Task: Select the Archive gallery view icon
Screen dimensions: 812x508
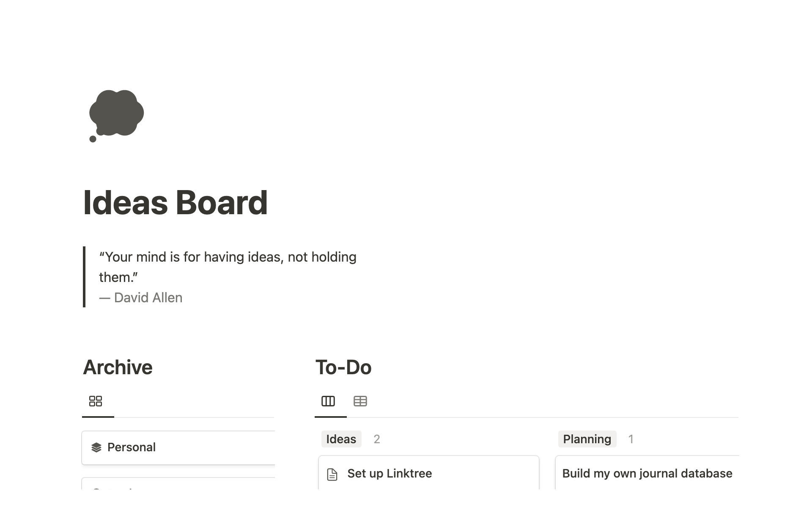Action: 96,401
